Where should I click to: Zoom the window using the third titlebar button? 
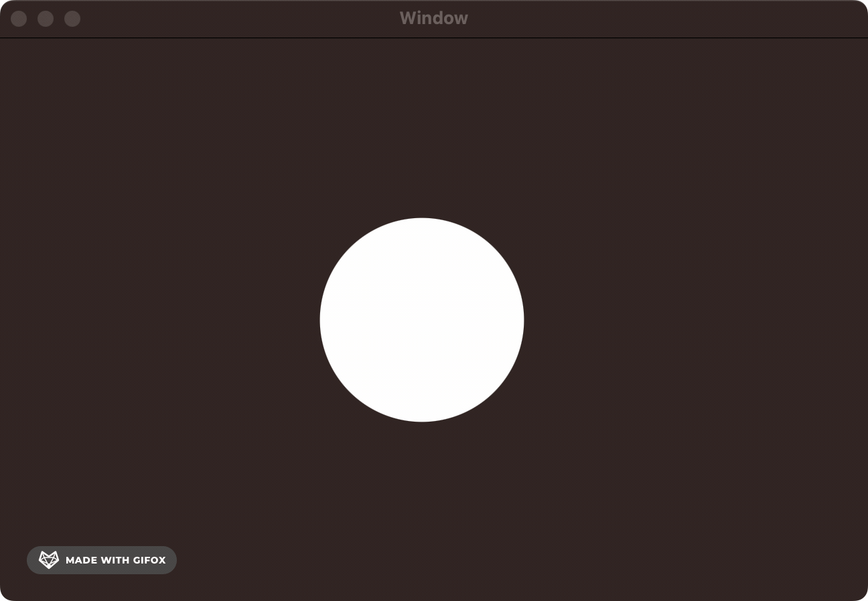click(72, 19)
